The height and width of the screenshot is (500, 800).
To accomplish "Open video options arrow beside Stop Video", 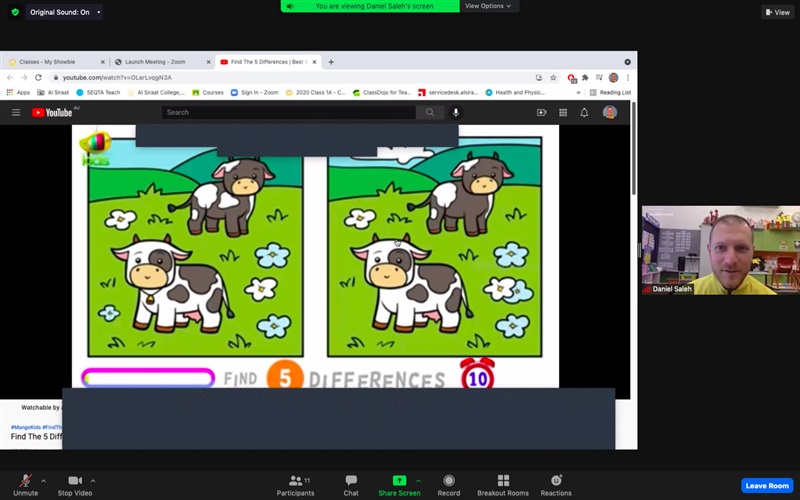I will (93, 481).
